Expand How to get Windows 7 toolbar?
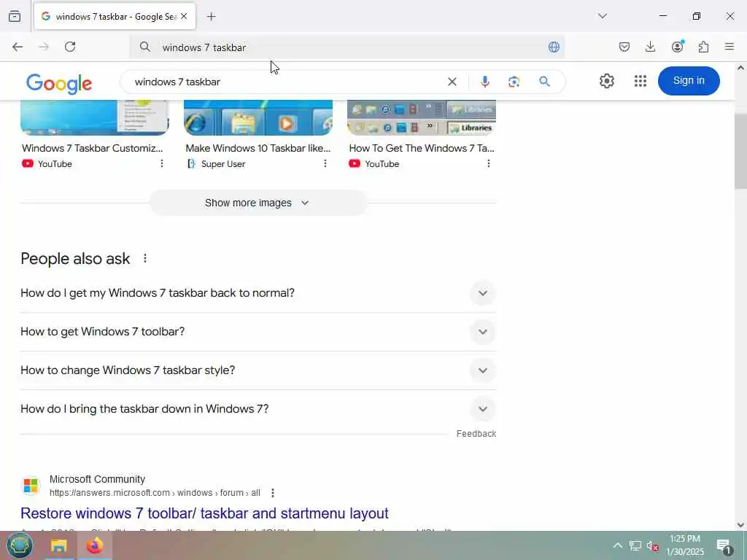The height and width of the screenshot is (560, 747). click(x=258, y=332)
